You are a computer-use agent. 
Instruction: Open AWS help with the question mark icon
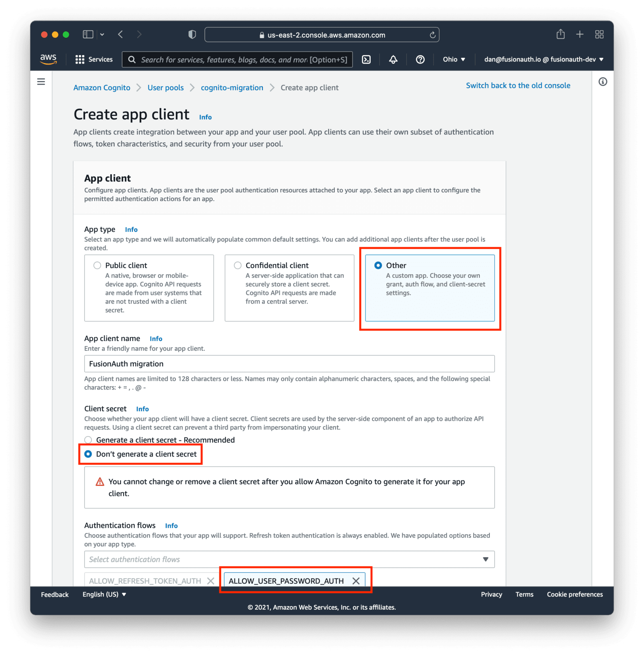pyautogui.click(x=420, y=59)
